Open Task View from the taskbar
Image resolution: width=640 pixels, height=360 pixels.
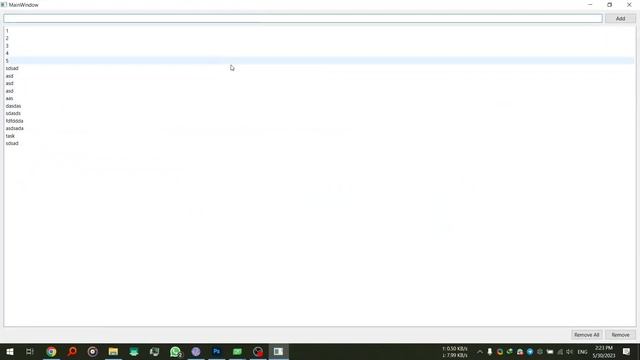[x=30, y=351]
